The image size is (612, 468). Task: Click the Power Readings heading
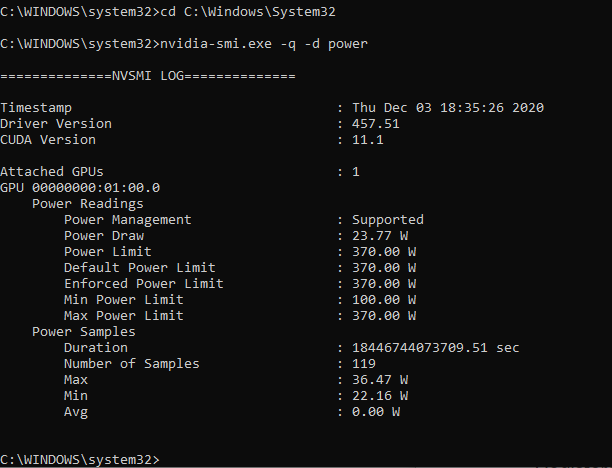88,204
